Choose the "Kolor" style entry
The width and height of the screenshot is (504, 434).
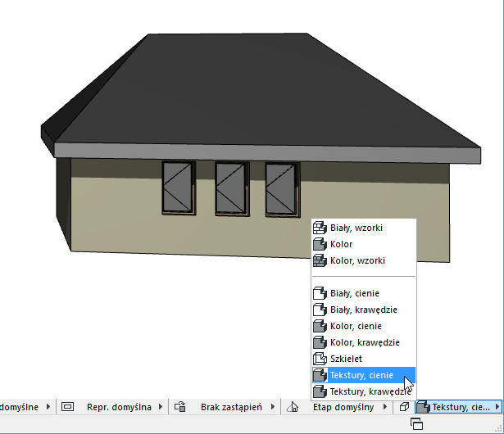tap(364, 244)
